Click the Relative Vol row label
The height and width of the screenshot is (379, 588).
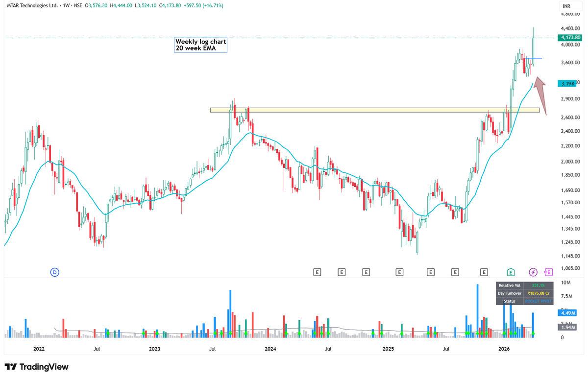coord(510,285)
